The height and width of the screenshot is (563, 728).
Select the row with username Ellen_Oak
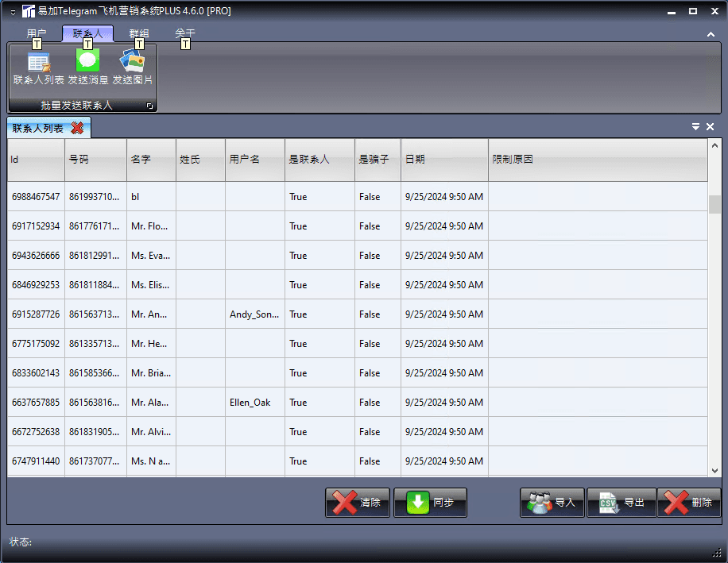pyautogui.click(x=358, y=402)
